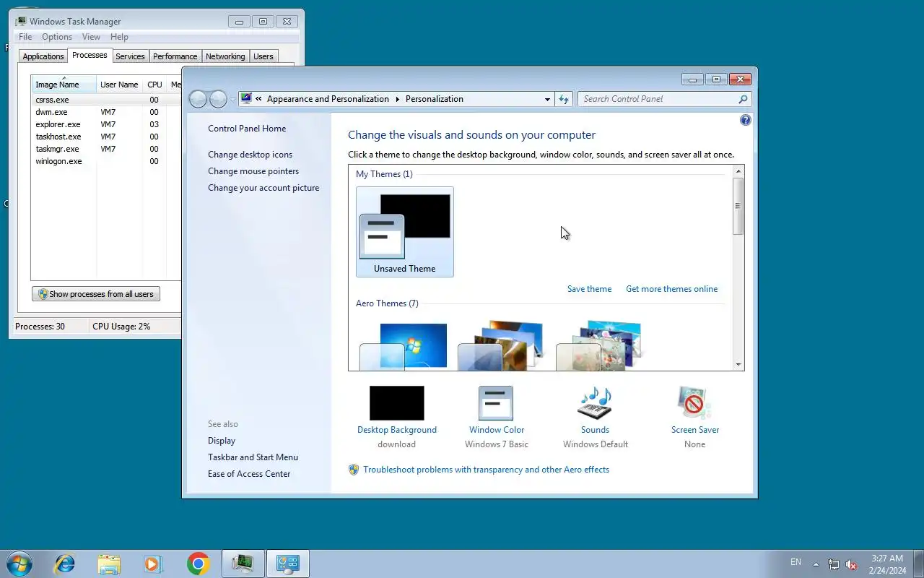Screen dimensions: 924x578
Task: Click the Forward arrow in Control Panel
Action: tap(218, 99)
